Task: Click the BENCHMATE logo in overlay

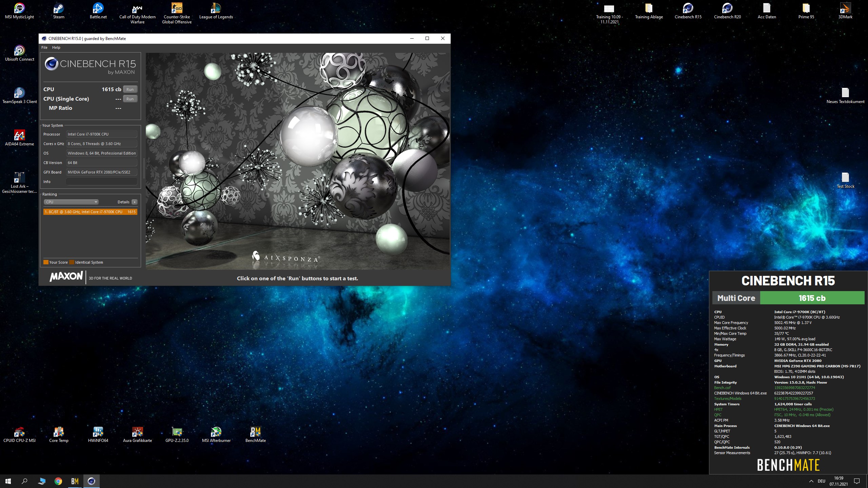Action: [788, 465]
